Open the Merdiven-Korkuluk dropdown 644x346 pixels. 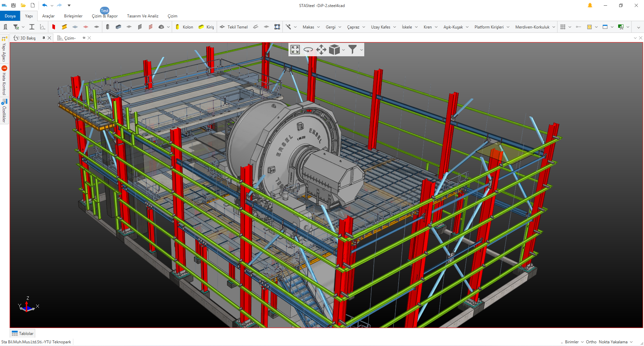553,27
